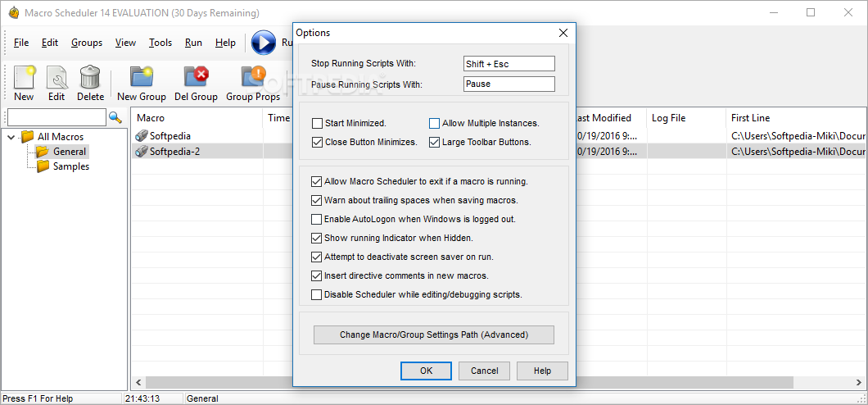Uncheck Close Button Minimizes
Image resolution: width=868 pixels, height=405 pixels.
pos(317,142)
